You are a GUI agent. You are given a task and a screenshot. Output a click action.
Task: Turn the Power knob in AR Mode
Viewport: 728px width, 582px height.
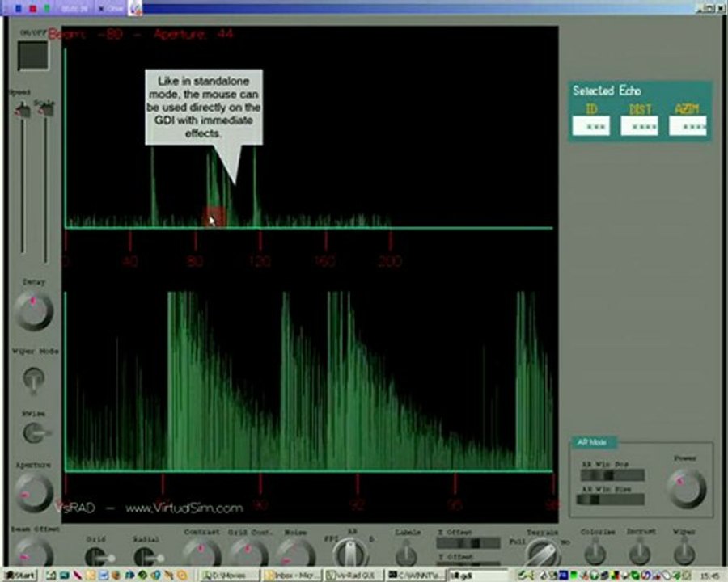coord(687,487)
